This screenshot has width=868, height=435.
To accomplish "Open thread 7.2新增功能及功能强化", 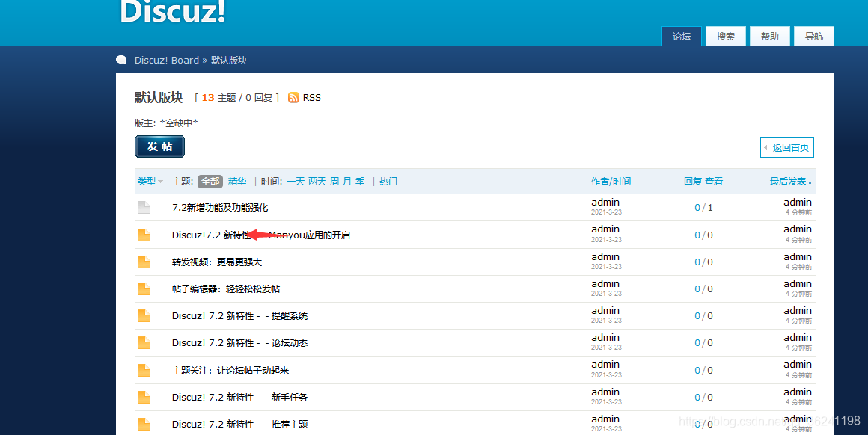I will [x=220, y=208].
